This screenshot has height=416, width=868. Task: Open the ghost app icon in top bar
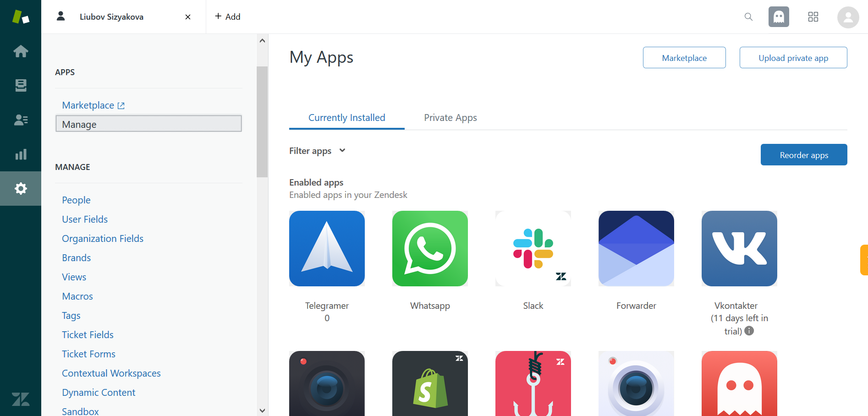[779, 17]
